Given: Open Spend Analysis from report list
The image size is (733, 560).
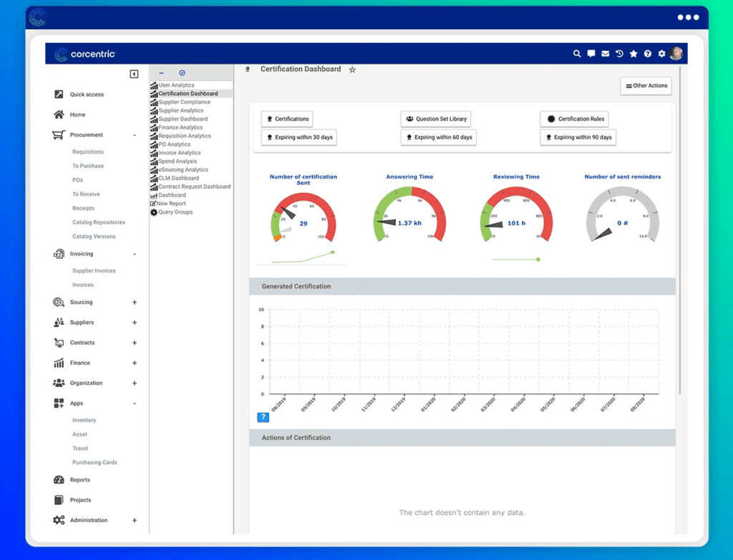Looking at the screenshot, I should 177,162.
